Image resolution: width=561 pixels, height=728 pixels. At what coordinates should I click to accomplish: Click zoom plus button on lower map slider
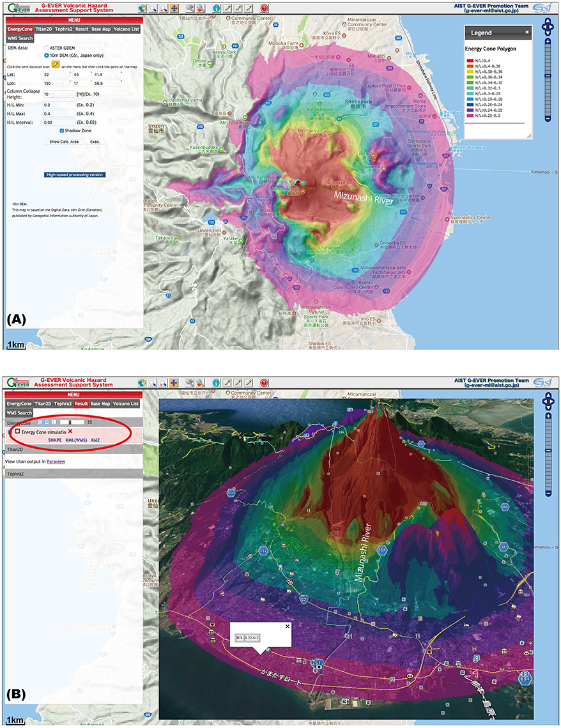548,416
